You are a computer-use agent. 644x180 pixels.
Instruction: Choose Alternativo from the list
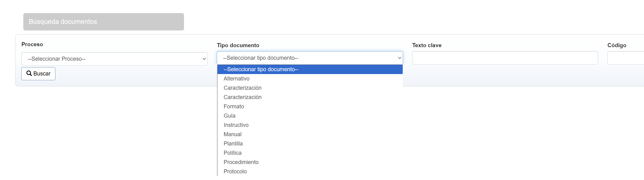click(x=310, y=79)
